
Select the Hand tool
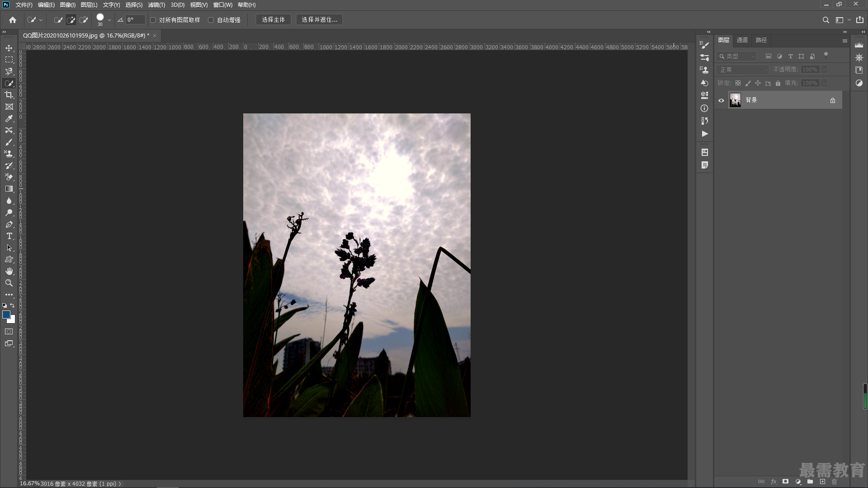[9, 271]
